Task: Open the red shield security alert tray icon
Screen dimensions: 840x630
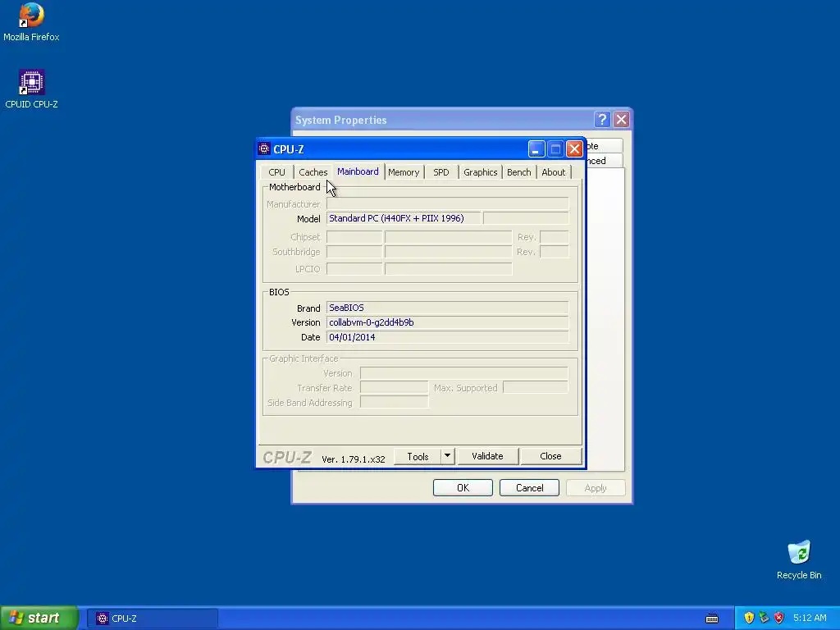Action: (779, 618)
